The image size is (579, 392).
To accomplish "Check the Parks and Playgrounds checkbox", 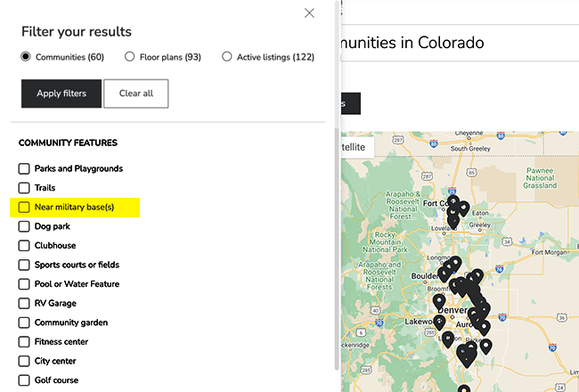I will click(x=24, y=168).
